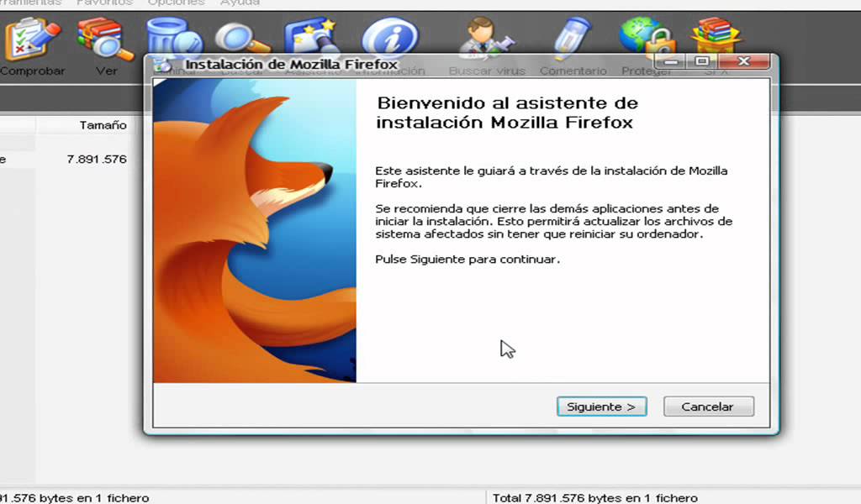Click Siguiente to continue the Firefox install
The height and width of the screenshot is (504, 861).
[x=602, y=407]
